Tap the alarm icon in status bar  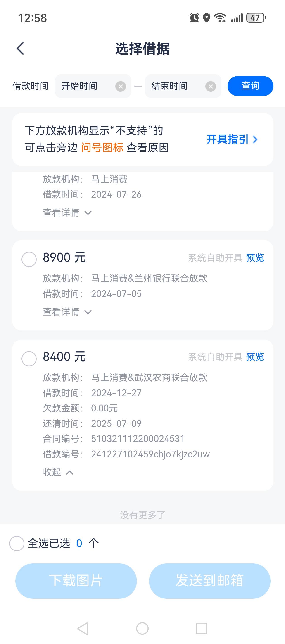[194, 18]
